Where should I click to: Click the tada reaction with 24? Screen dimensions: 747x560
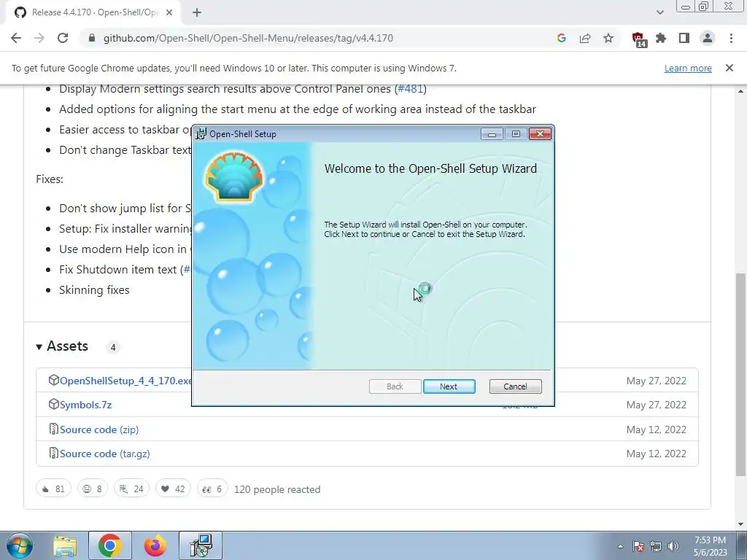[x=131, y=489]
